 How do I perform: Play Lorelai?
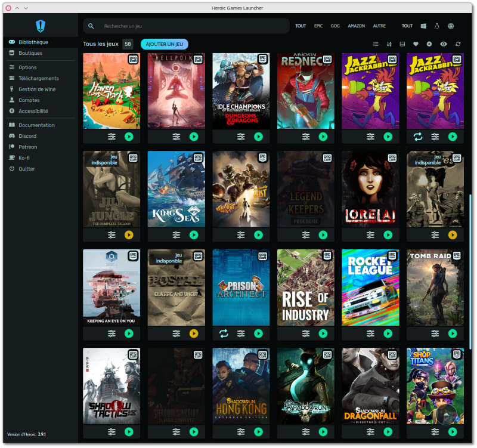[388, 235]
